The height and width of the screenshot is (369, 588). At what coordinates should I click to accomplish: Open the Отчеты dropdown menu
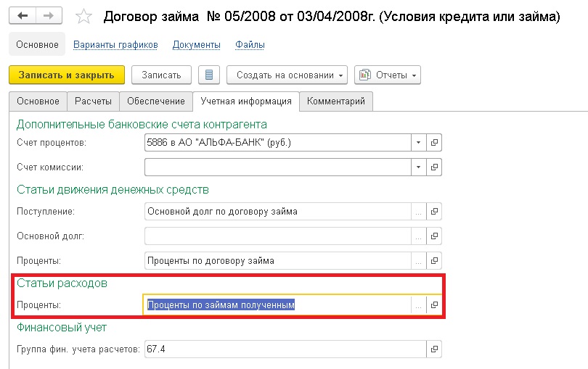click(388, 75)
